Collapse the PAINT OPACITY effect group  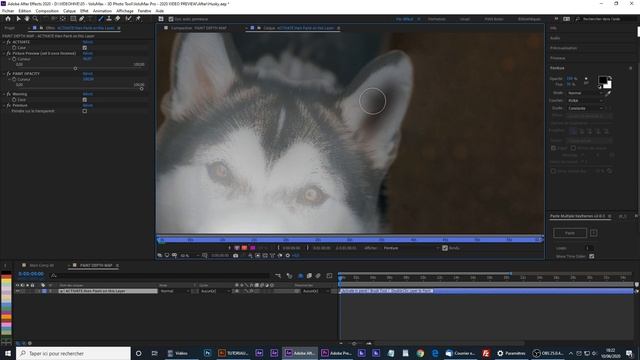pos(4,74)
